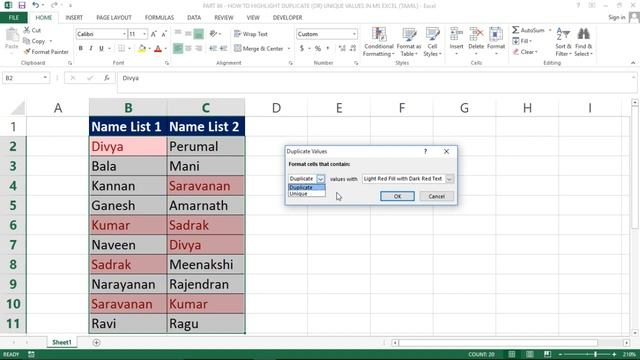Open Sort & Filter menu
The width and height of the screenshot is (640, 360).
pyautogui.click(x=563, y=42)
